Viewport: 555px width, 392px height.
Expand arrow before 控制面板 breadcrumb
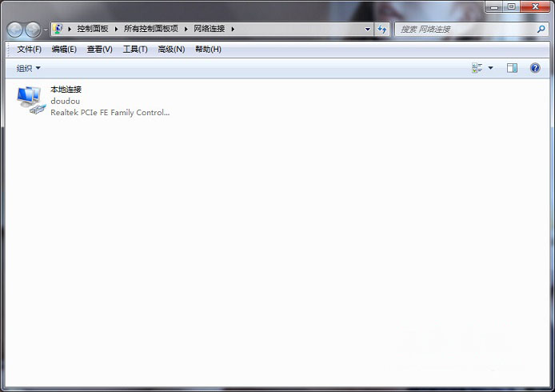pos(70,29)
